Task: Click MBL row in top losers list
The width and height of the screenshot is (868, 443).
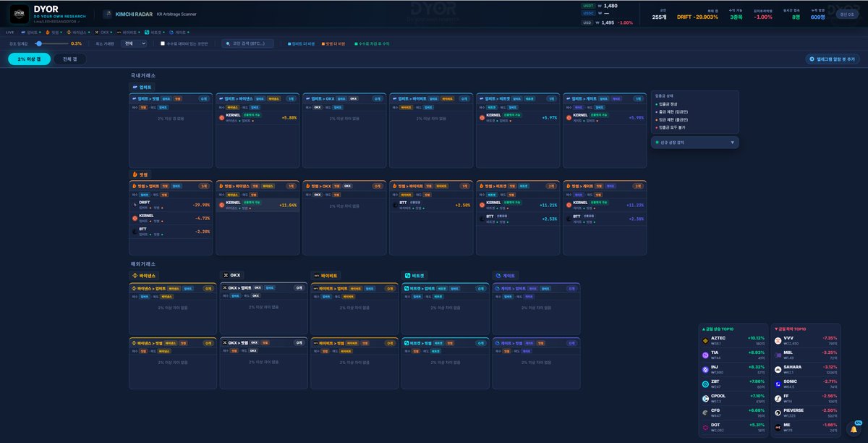Action: click(x=806, y=355)
